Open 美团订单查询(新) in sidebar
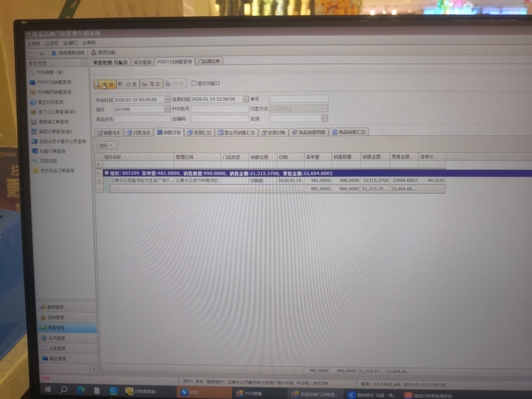Screen dimensions: 532x399 coord(55,132)
